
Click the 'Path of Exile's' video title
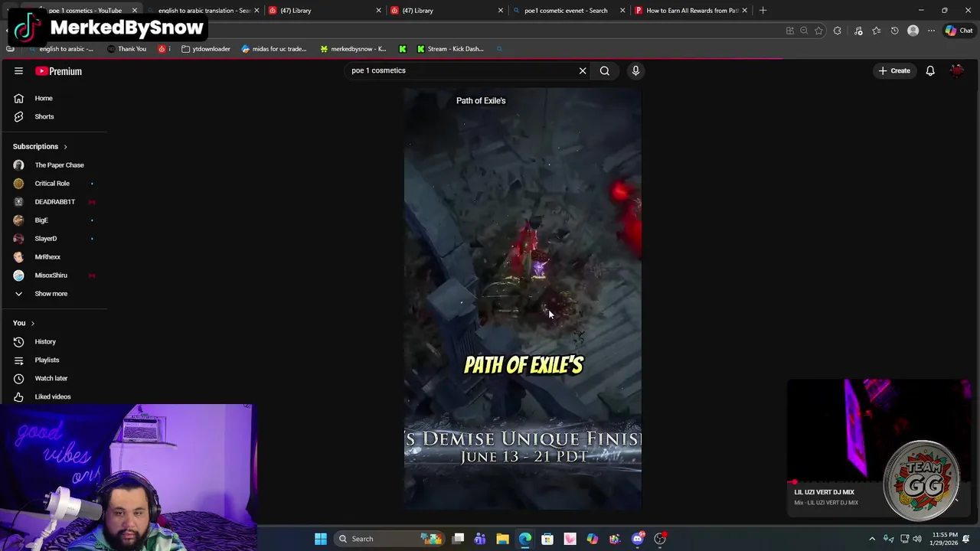click(x=481, y=100)
